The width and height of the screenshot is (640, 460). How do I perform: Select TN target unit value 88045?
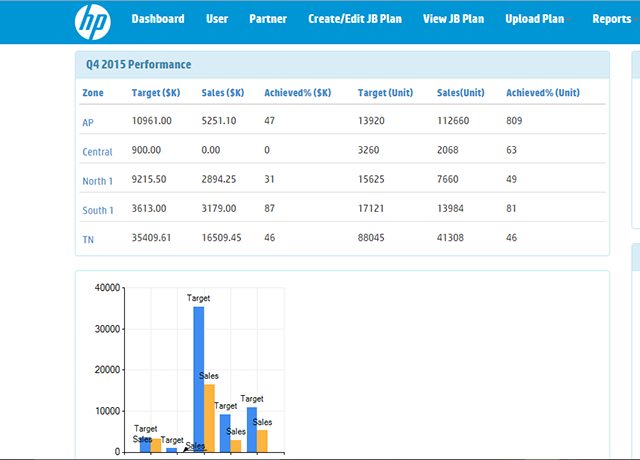371,238
